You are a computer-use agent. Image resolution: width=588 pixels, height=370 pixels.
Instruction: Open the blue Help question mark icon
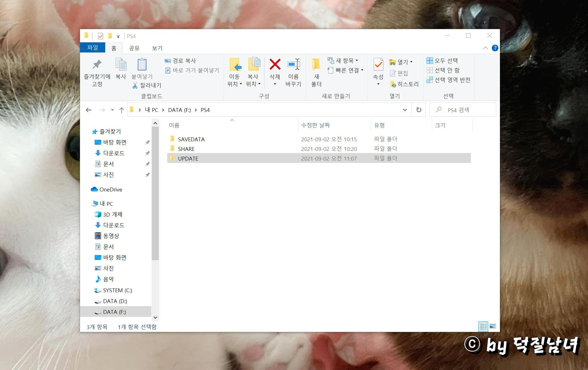495,48
